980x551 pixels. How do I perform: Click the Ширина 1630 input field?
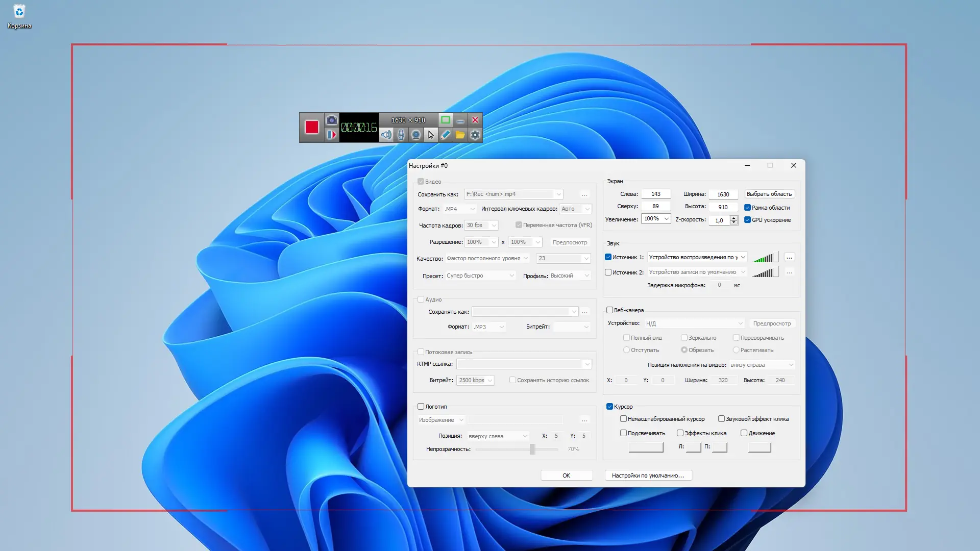tap(723, 194)
